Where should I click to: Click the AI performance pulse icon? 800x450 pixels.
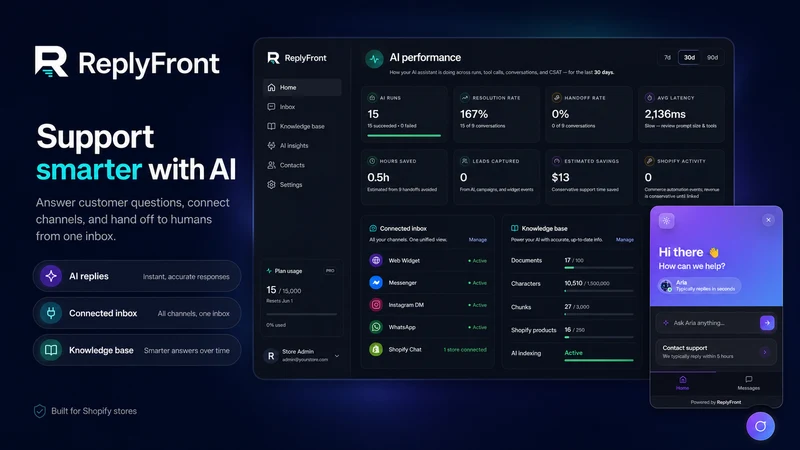(x=374, y=59)
